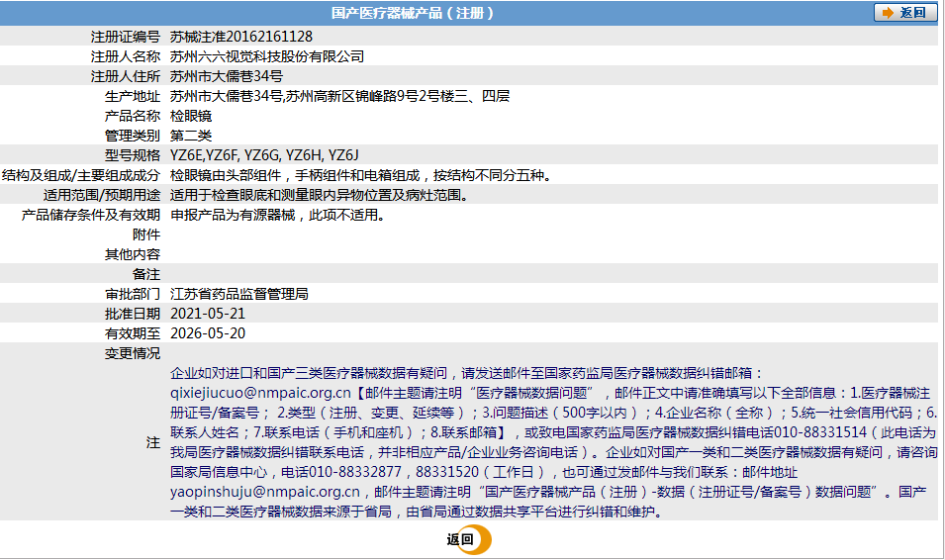This screenshot has height=560, width=945.
Task: Click the email yaopinshuju@nmpaic.org.cn
Action: (265, 492)
